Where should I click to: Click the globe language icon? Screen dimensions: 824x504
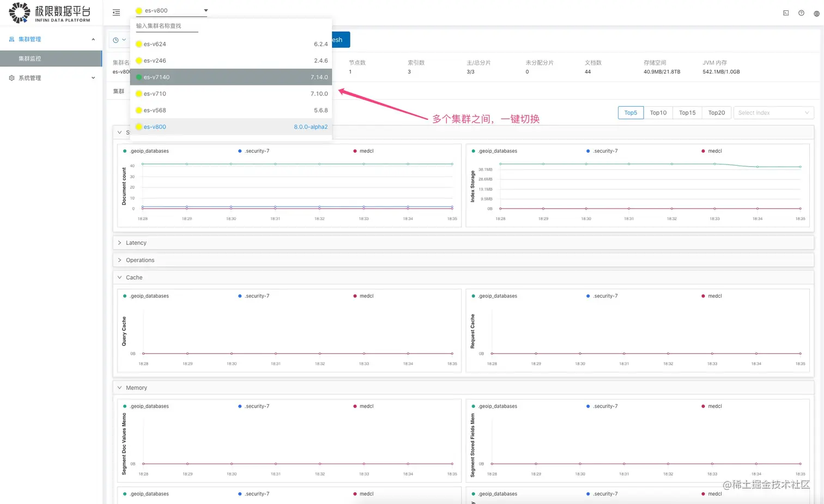(816, 14)
